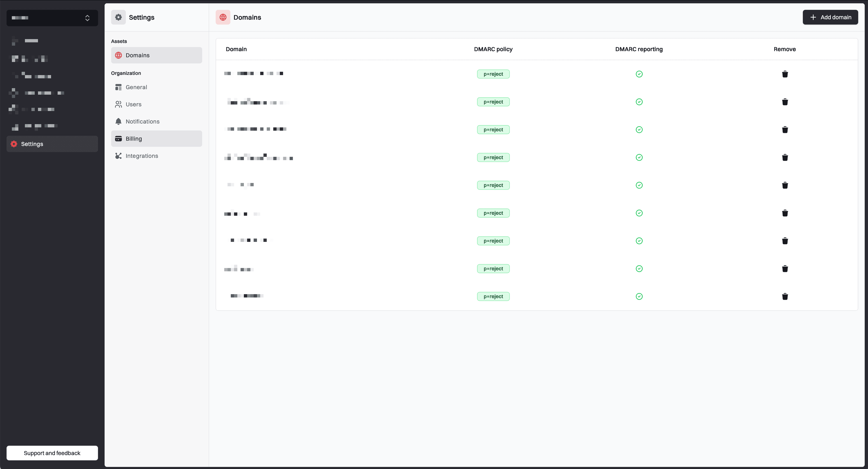Open Integrations settings

click(x=156, y=156)
